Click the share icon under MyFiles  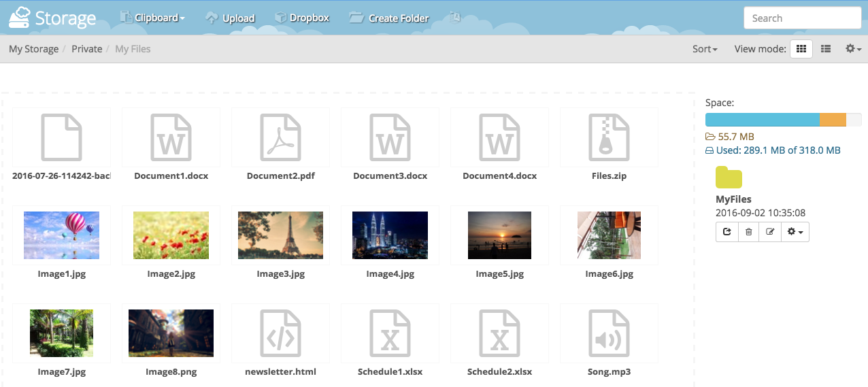(x=727, y=232)
